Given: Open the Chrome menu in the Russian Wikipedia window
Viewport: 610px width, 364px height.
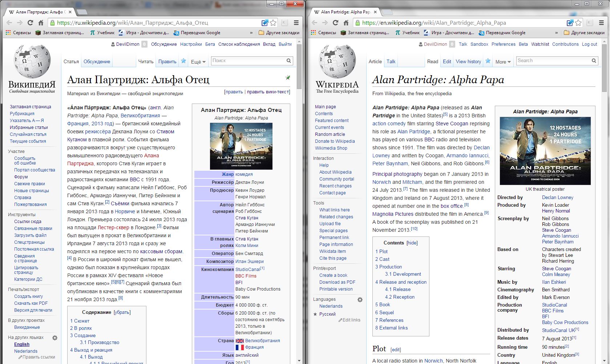Looking at the screenshot, I should [x=296, y=23].
